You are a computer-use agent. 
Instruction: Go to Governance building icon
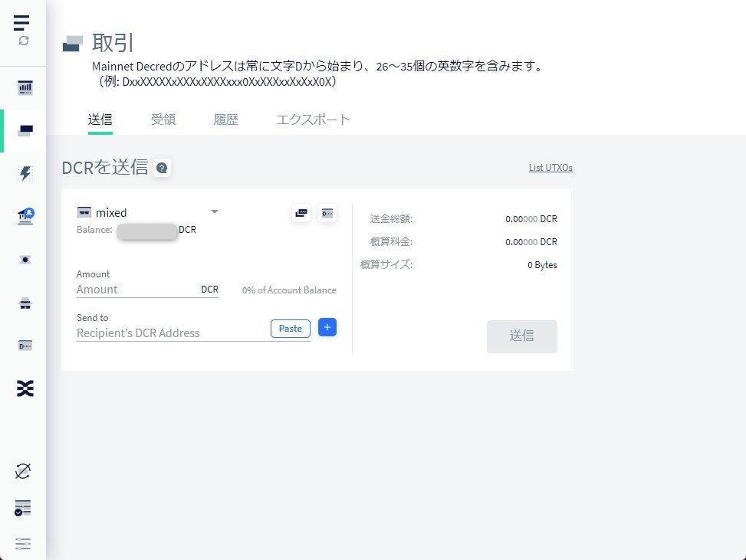(25, 217)
